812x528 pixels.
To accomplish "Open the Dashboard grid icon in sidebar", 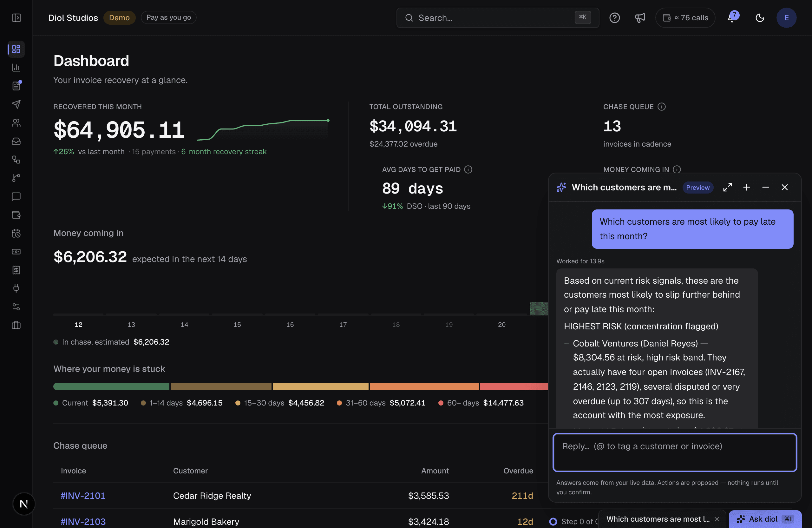I will coord(16,49).
